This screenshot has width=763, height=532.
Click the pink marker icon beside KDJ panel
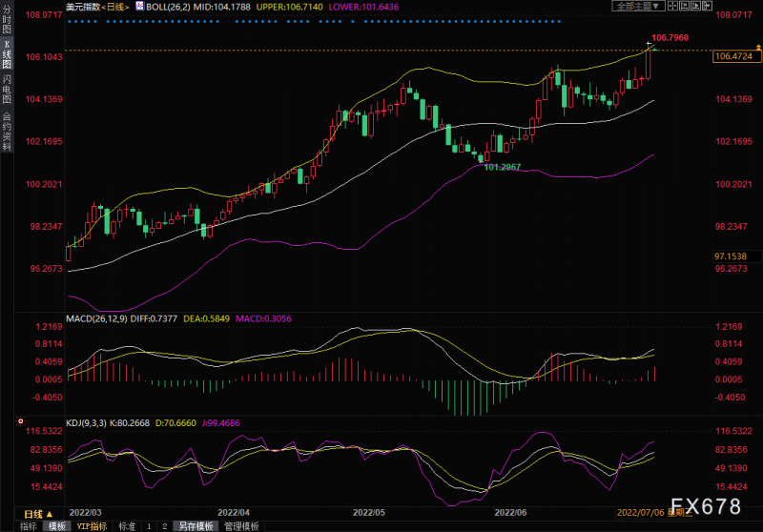(20, 420)
